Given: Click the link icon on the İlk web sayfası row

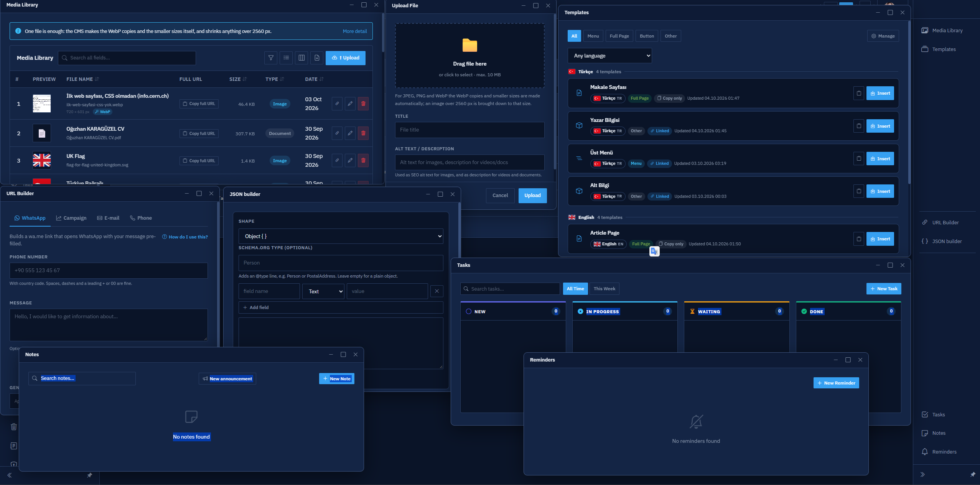Looking at the screenshot, I should 337,104.
